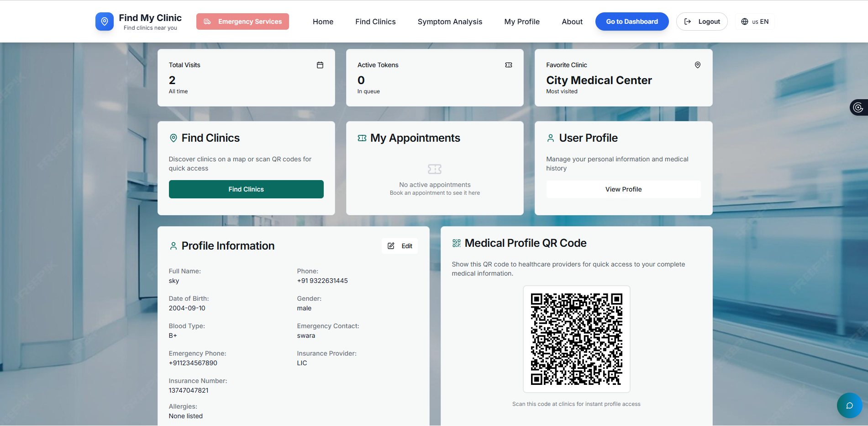This screenshot has height=426, width=868.
Task: Click the pin icon beside Find Clinics heading
Action: (x=174, y=138)
